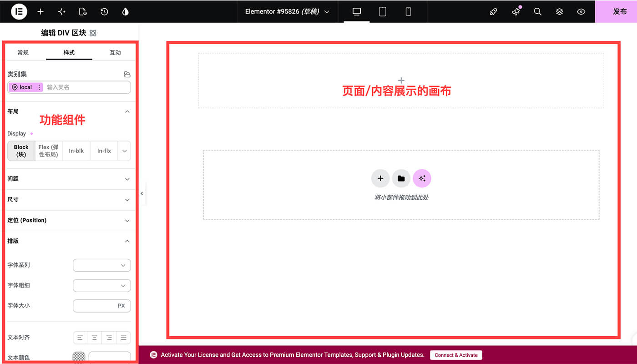The height and width of the screenshot is (364, 637).
Task: Collapse the editor panel with arrow handle
Action: [142, 193]
